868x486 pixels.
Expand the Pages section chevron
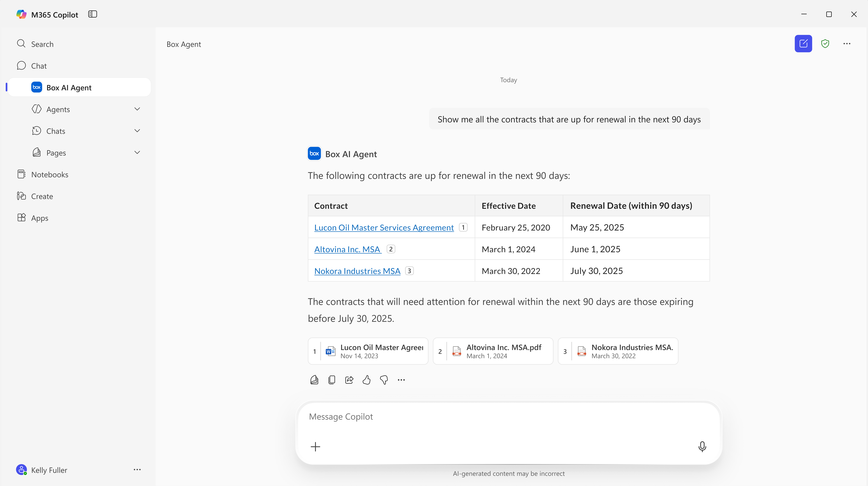click(137, 153)
